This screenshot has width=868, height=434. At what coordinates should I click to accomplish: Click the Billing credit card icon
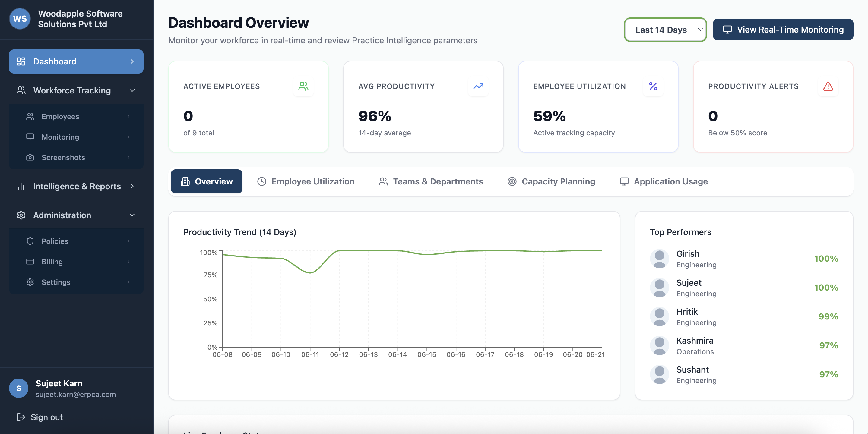tap(30, 262)
